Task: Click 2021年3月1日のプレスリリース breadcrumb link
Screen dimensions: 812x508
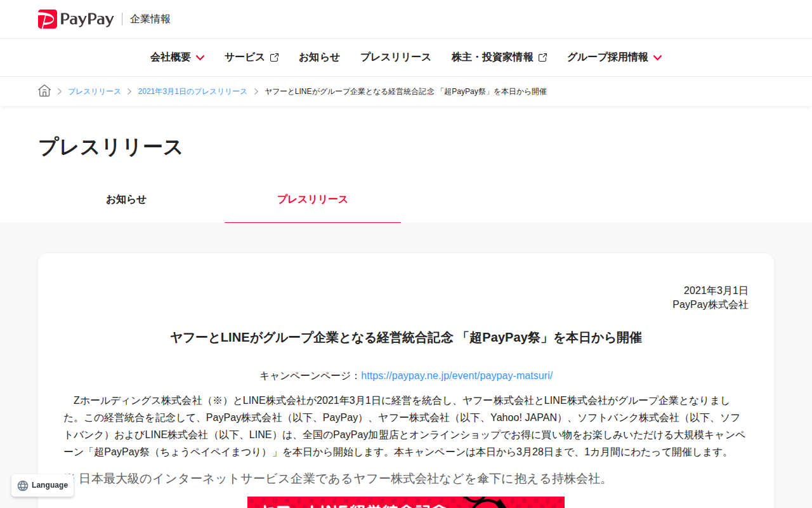Action: point(193,91)
